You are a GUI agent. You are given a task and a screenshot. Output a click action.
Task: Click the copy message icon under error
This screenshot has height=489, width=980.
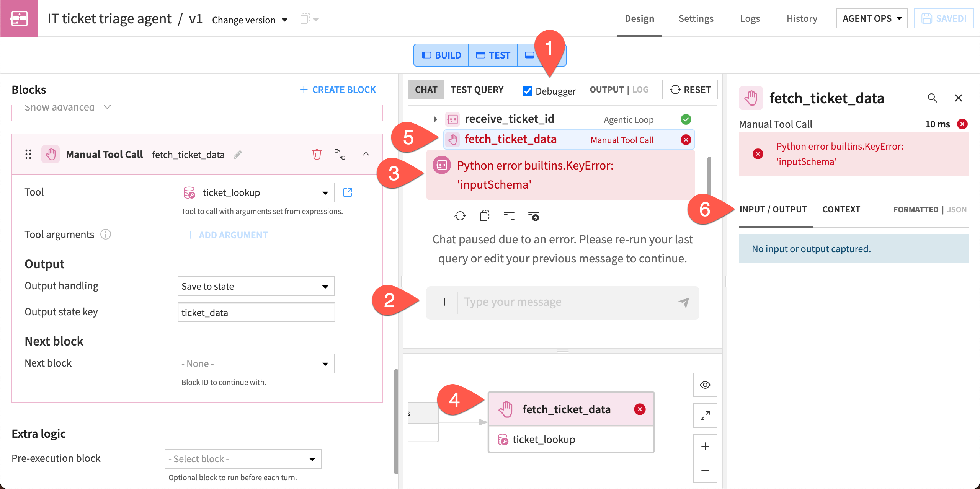[485, 216]
